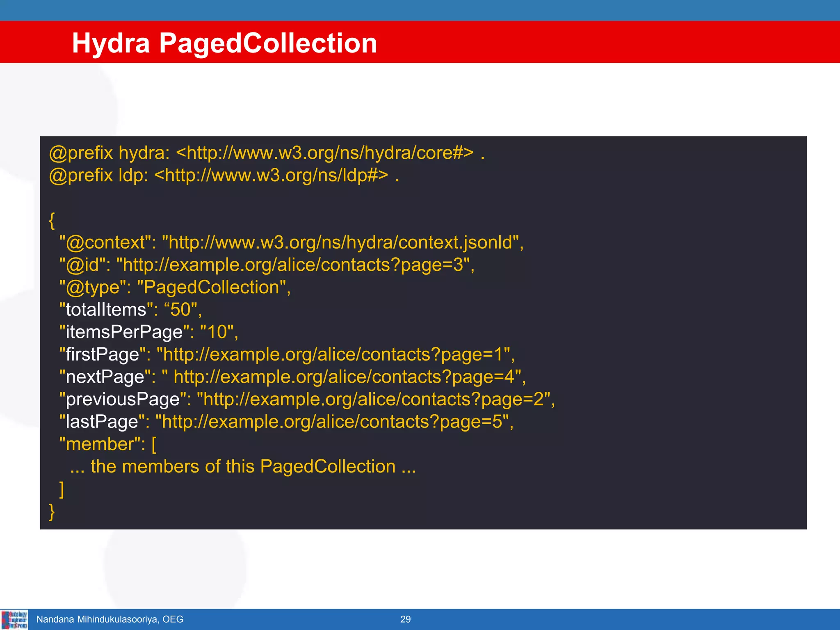
Task: Select the "lastPage" line with page=5 URL
Action: tap(286, 422)
